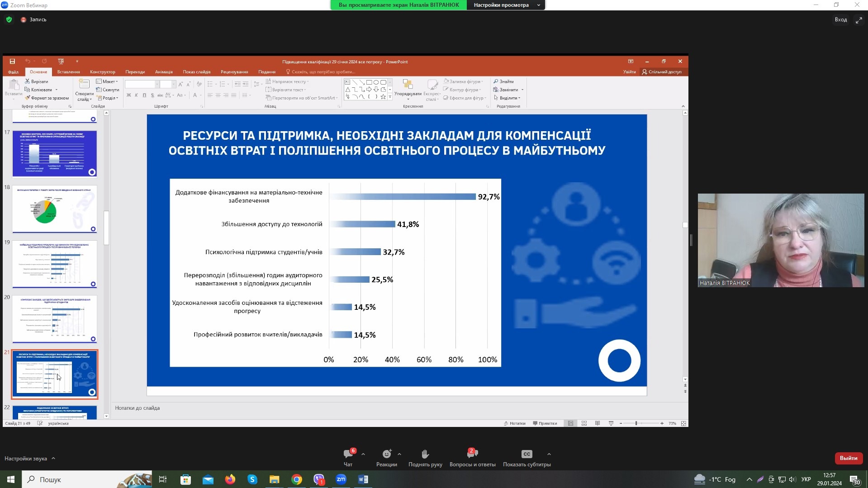The width and height of the screenshot is (868, 488).
Task: Switch to the Animation ribbon tab
Action: click(164, 72)
